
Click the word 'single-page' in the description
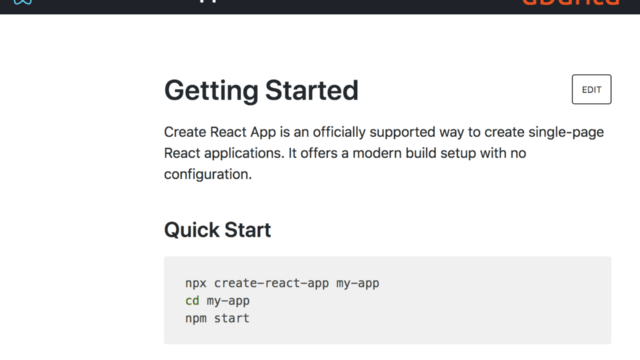(x=566, y=132)
